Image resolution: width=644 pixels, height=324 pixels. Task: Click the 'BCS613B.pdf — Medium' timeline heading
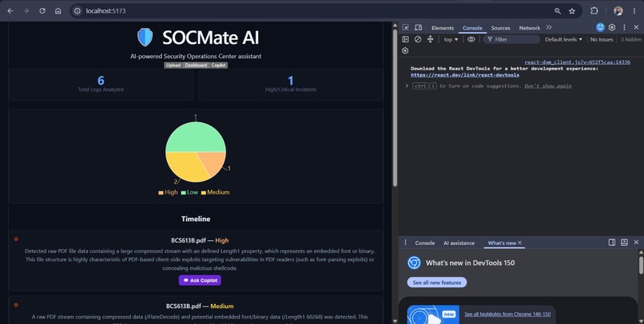click(x=200, y=306)
